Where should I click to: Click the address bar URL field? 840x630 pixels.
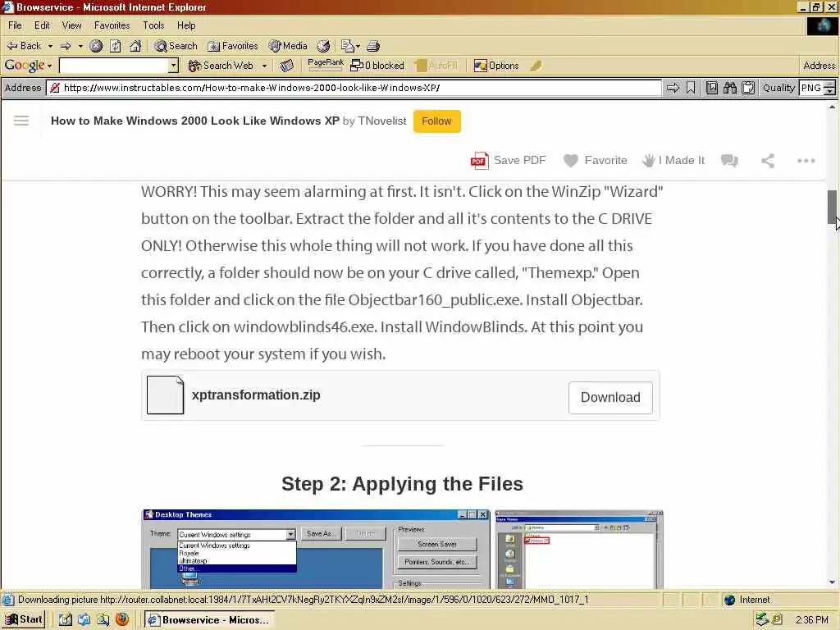[x=354, y=88]
